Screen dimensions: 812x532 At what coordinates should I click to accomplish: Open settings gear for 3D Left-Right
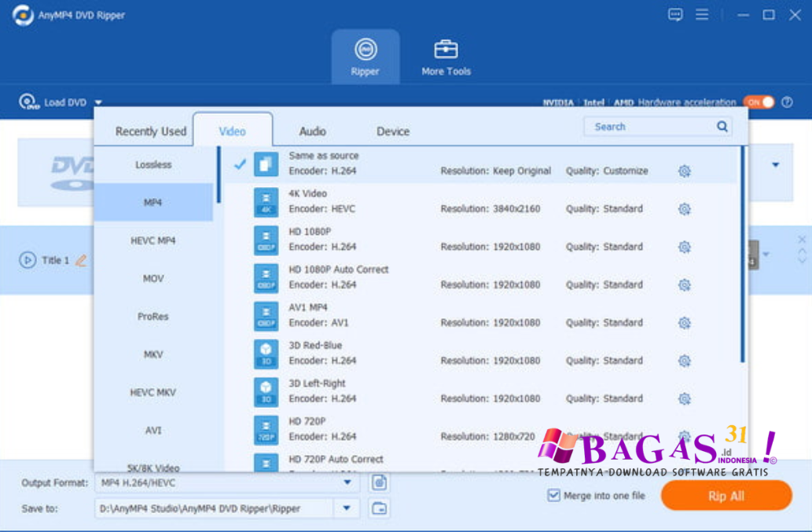tap(685, 398)
